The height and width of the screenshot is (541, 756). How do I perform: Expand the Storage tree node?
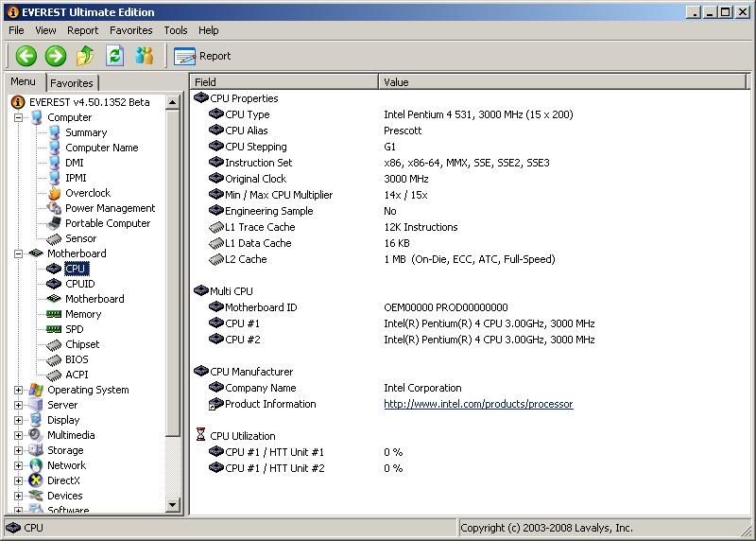(18, 450)
